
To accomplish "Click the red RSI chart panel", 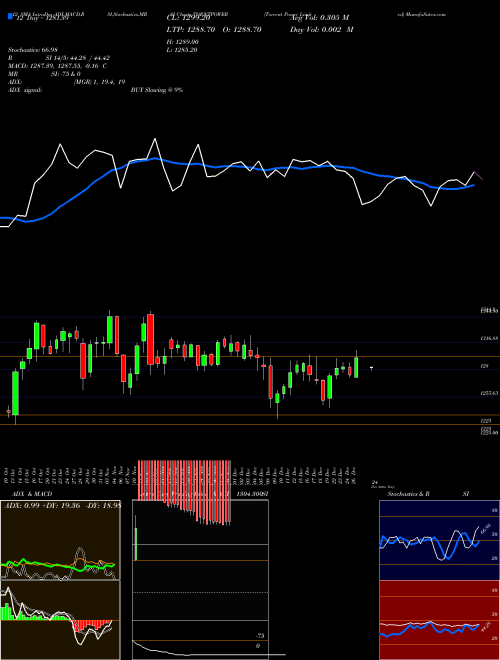I will tap(439, 620).
